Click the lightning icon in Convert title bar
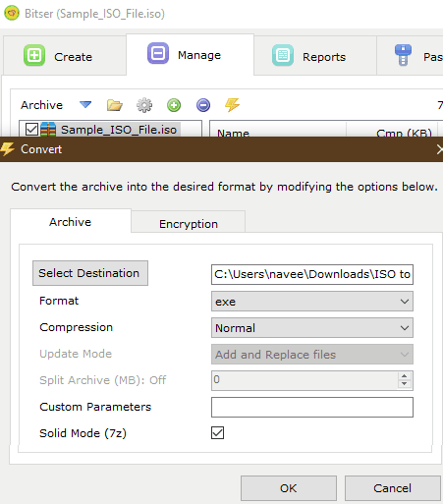Image resolution: width=443 pixels, height=504 pixels. point(7,149)
